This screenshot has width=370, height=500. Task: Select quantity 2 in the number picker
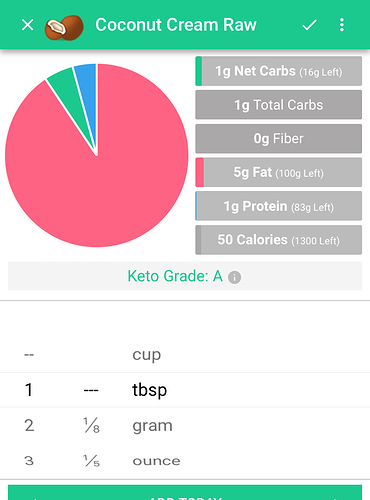pos(29,425)
